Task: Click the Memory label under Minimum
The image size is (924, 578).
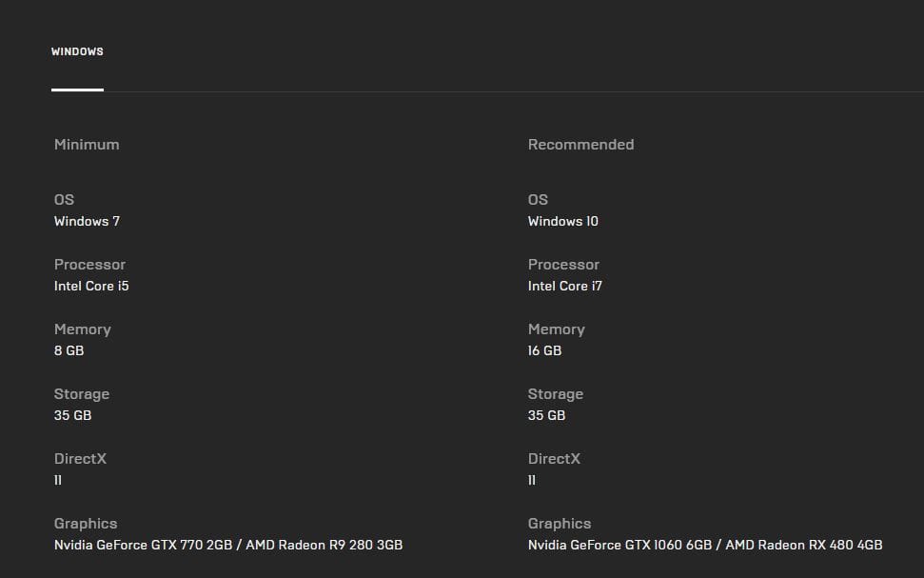Action: [x=83, y=329]
